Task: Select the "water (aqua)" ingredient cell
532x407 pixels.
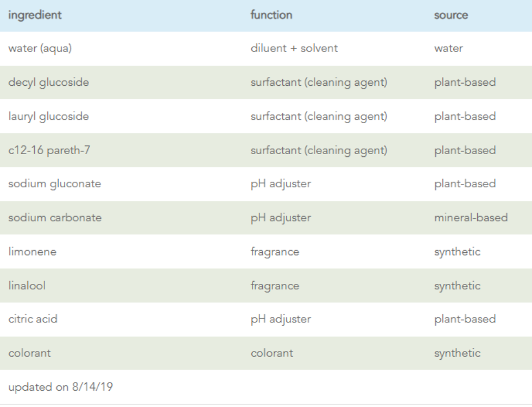Action: 40,48
